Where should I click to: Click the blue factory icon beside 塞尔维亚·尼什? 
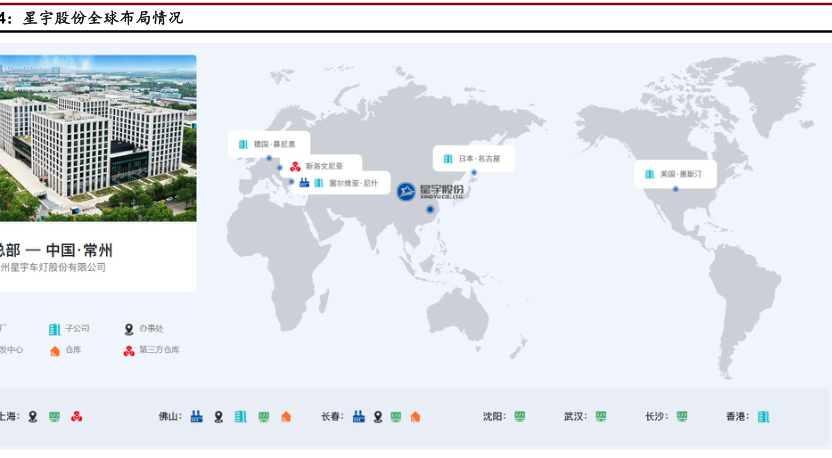304,183
